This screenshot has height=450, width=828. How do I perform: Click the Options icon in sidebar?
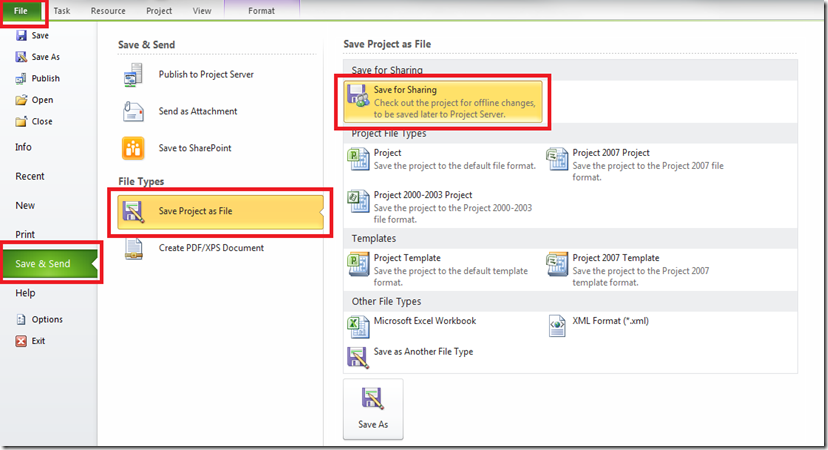point(21,320)
